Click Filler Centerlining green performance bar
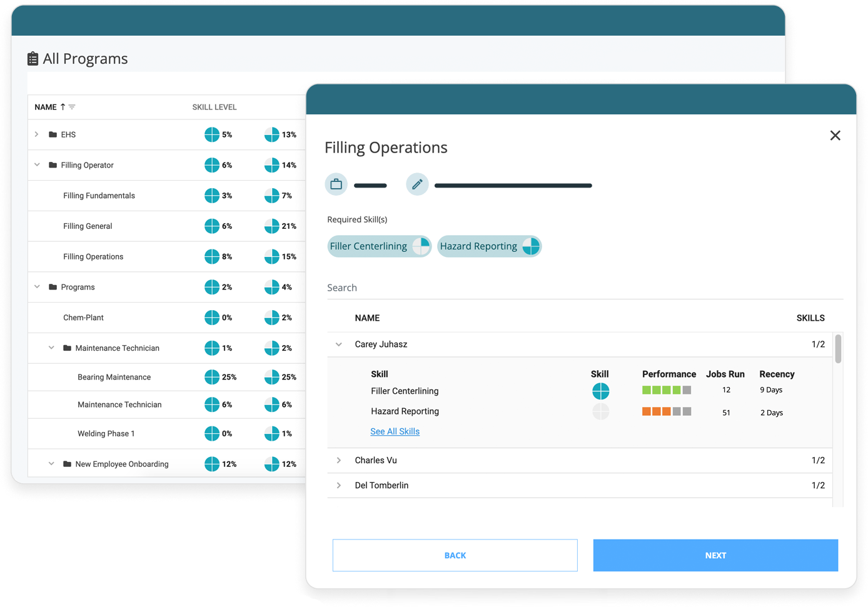Screen dimensions: 868x607 (x=667, y=390)
